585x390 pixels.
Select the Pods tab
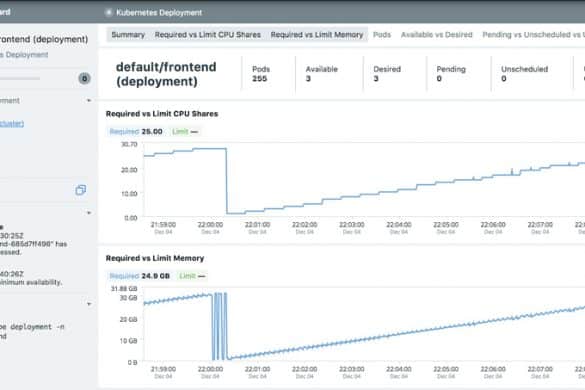(382, 35)
